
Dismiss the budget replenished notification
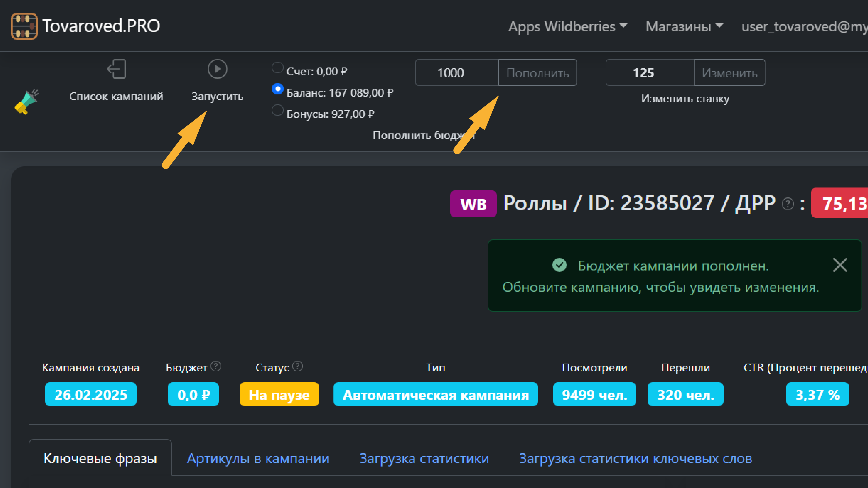[840, 265]
